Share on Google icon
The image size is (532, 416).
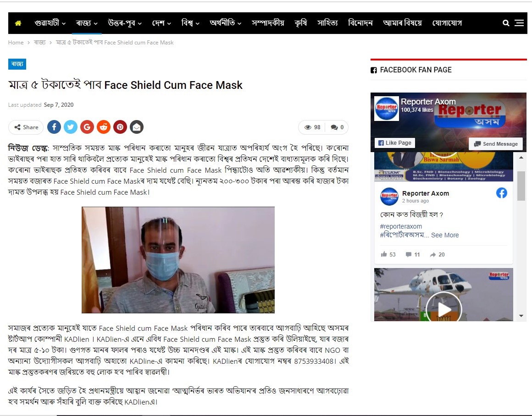87,127
